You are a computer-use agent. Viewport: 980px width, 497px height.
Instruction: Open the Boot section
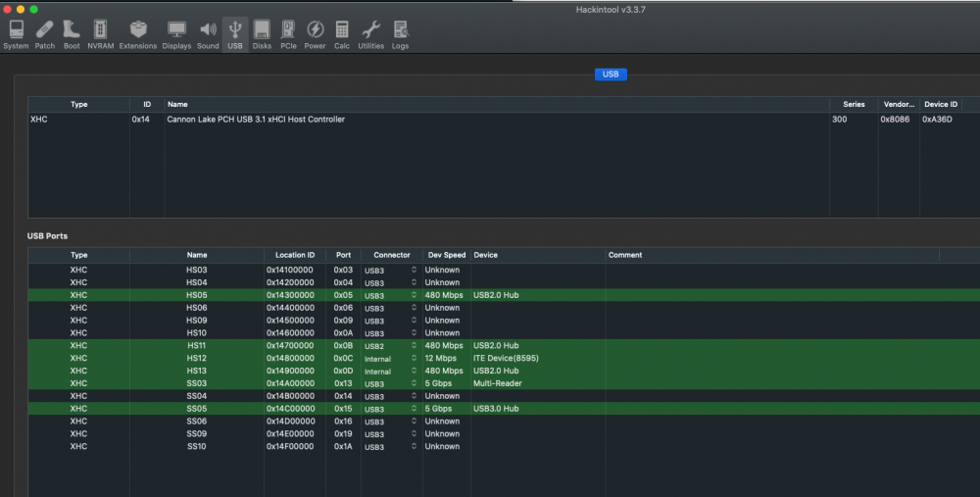pyautogui.click(x=72, y=34)
